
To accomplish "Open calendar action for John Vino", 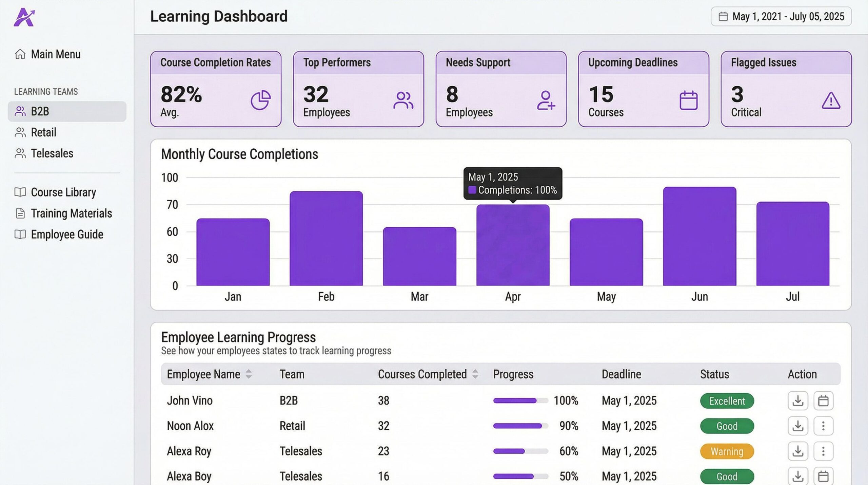I will [823, 400].
